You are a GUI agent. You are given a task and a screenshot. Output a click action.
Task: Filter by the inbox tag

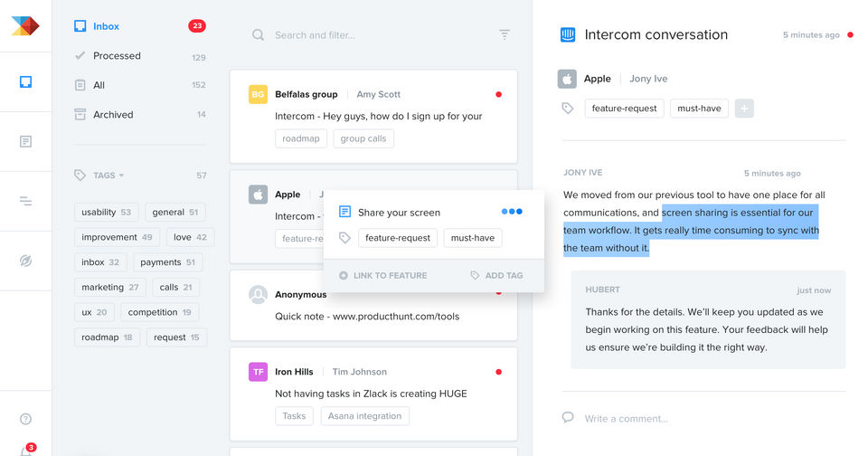pyautogui.click(x=100, y=262)
